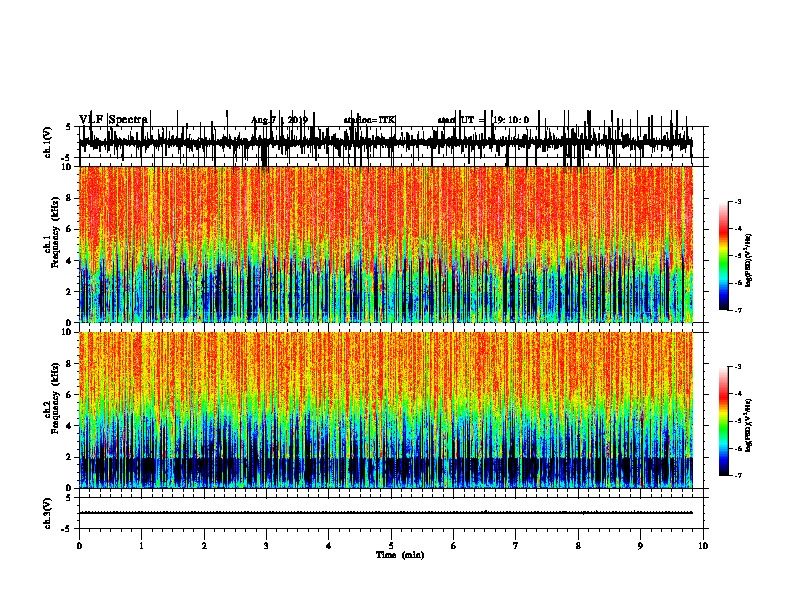Click the "ch.3(V)" waveform axis label
The height and width of the screenshot is (612, 792).
pos(47,514)
